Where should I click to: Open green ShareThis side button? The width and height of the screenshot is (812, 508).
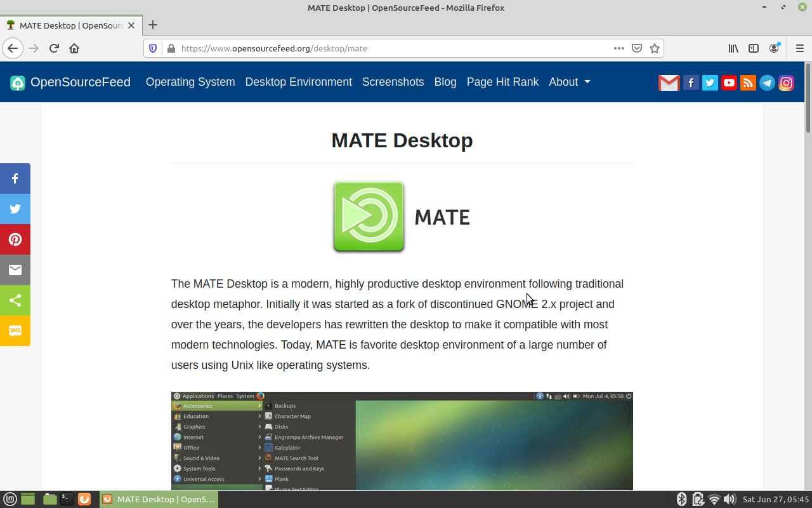(x=15, y=300)
